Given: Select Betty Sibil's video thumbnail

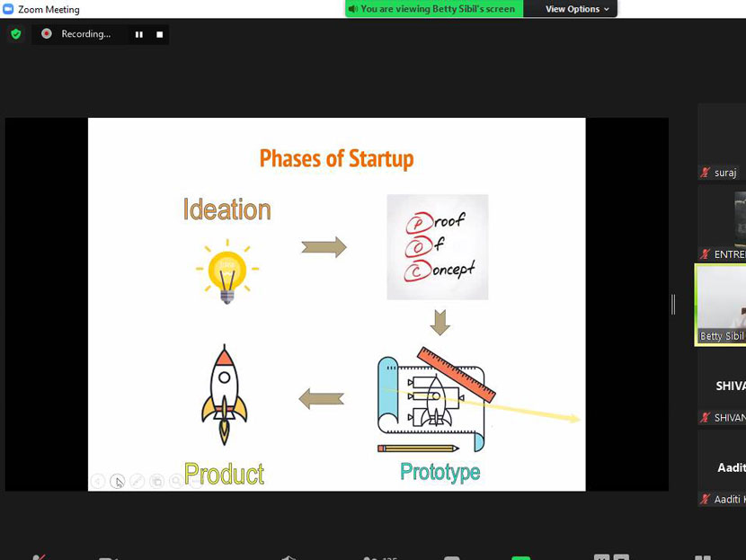Looking at the screenshot, I should point(722,304).
